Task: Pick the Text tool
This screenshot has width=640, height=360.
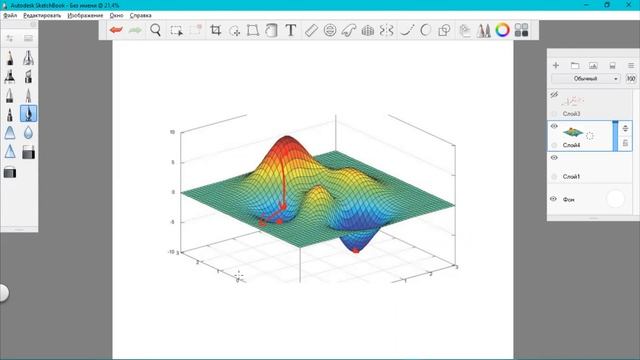Action: coord(291,30)
